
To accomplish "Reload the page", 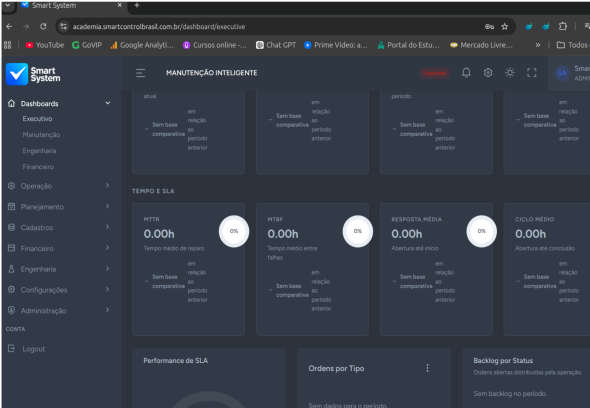I will click(43, 26).
